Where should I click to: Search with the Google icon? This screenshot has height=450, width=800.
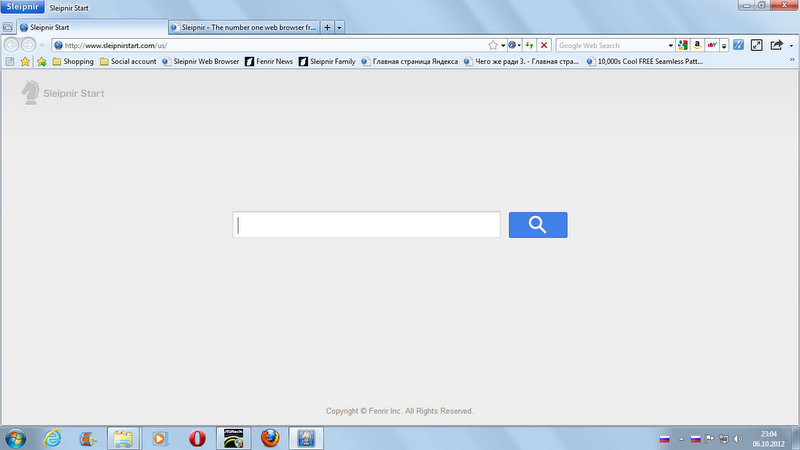683,45
